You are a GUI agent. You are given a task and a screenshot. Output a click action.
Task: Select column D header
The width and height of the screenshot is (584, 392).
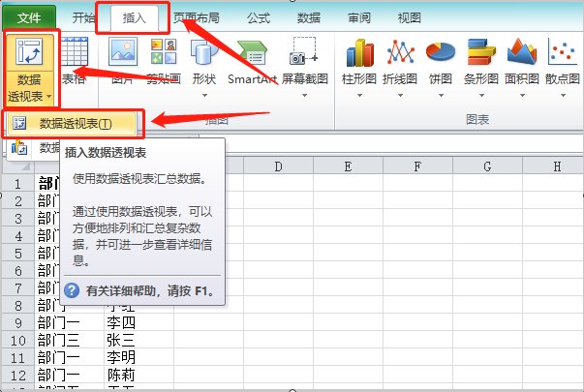278,166
